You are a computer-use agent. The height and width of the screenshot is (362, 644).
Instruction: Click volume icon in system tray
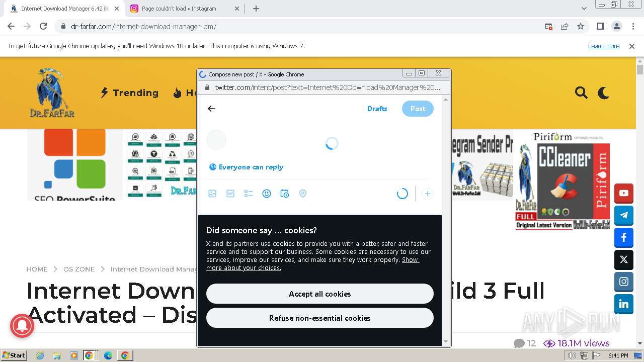coord(572,355)
